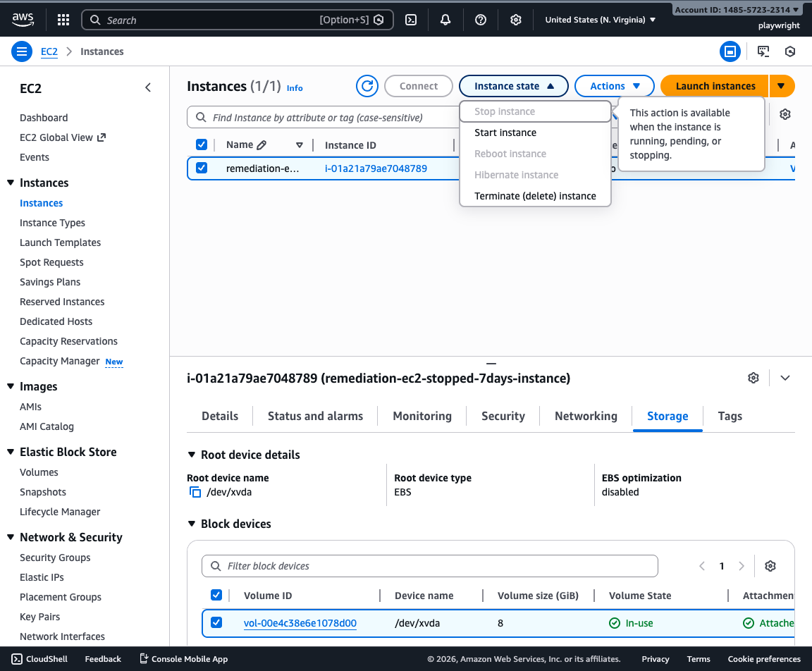Copy the root device name /dev/xvda
812x671 pixels.
point(195,492)
